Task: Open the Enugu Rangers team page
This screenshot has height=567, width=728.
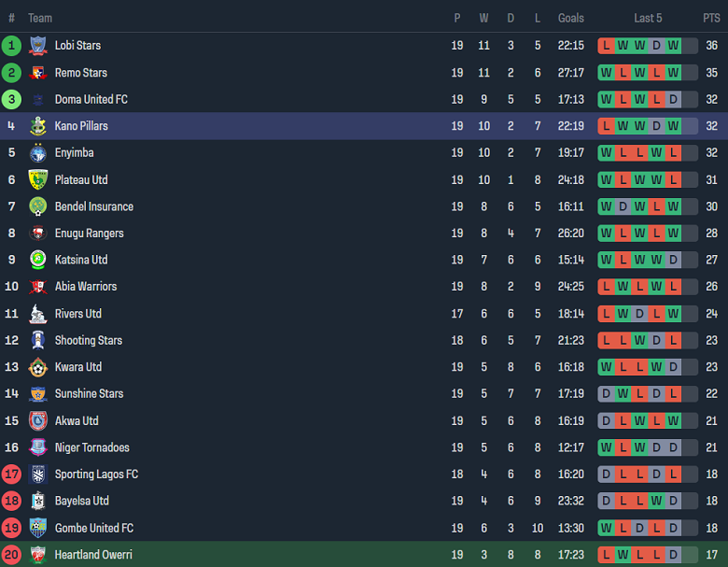Action: [89, 234]
